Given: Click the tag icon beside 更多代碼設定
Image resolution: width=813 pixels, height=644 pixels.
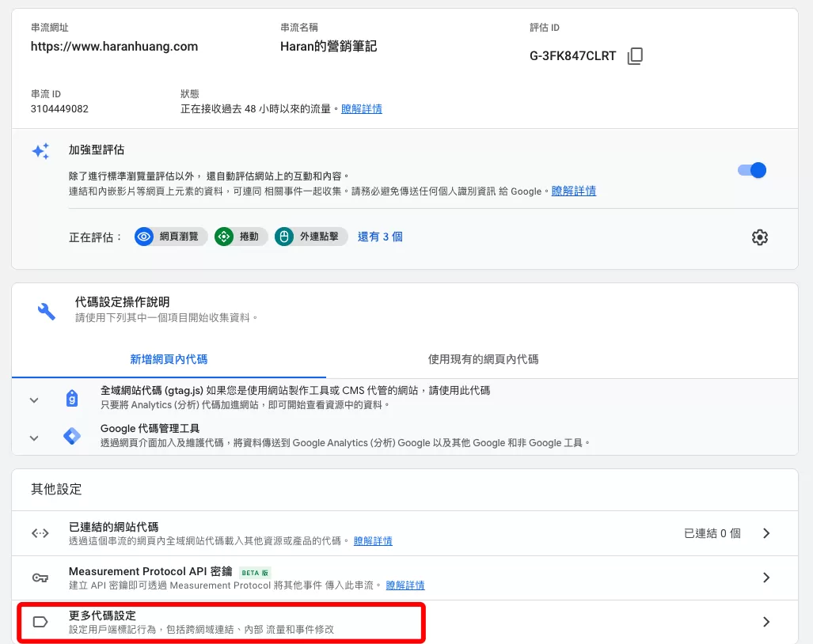Looking at the screenshot, I should click(40, 622).
